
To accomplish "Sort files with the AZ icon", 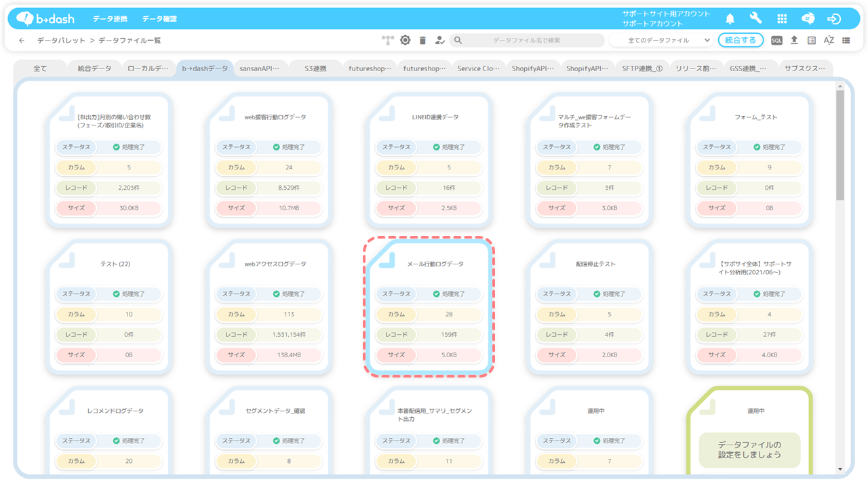I will point(829,41).
